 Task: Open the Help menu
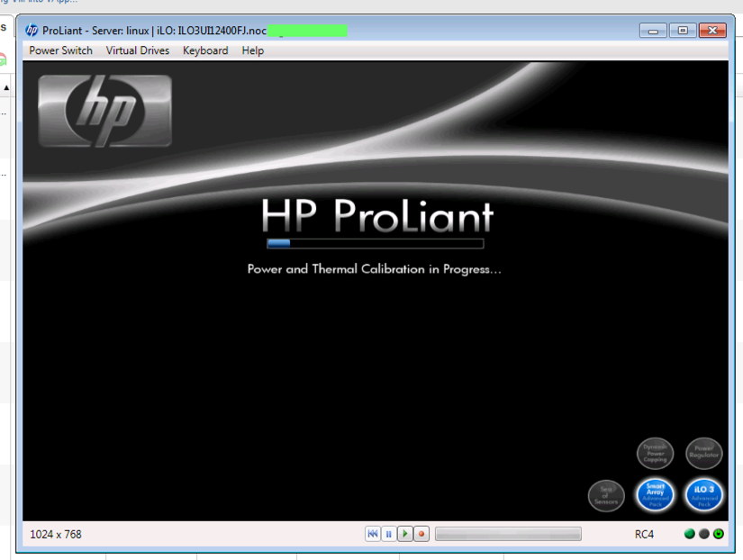[x=252, y=50]
